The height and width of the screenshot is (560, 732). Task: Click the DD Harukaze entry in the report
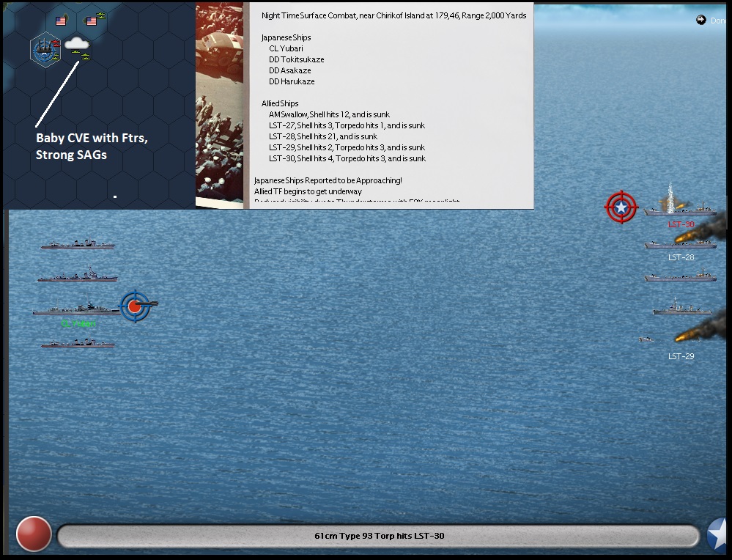tap(292, 81)
